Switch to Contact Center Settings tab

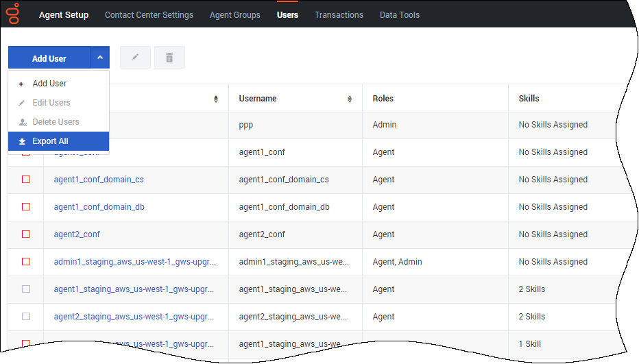tap(149, 14)
